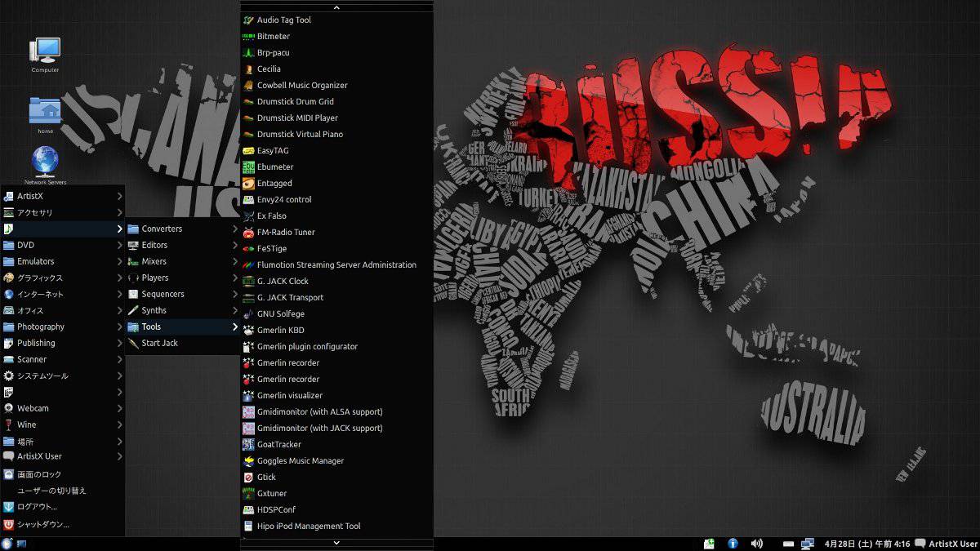980x551 pixels.
Task: Open Ebumeter via its icon
Action: (249, 167)
